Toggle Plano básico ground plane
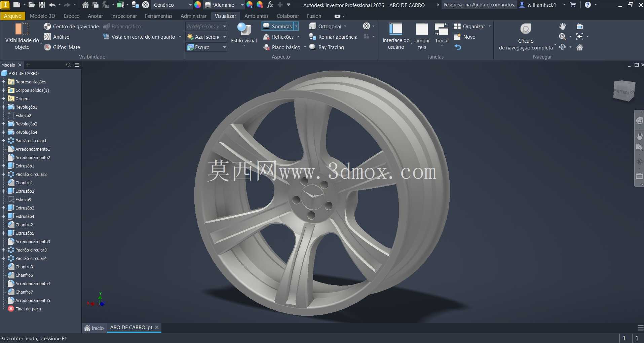 [x=282, y=47]
